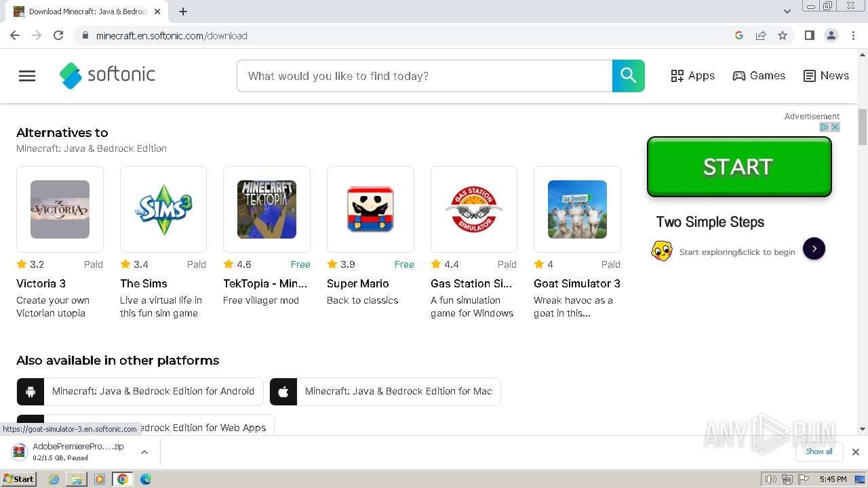
Task: Click the Super Mario title link
Action: pos(357,283)
